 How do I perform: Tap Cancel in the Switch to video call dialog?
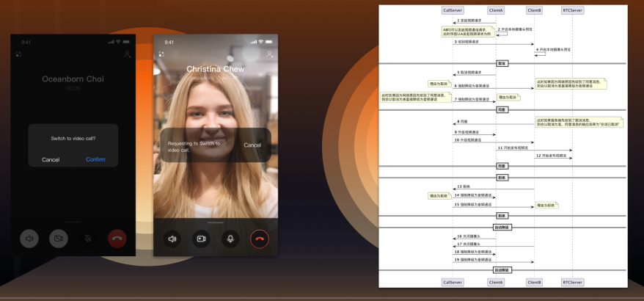(51, 159)
